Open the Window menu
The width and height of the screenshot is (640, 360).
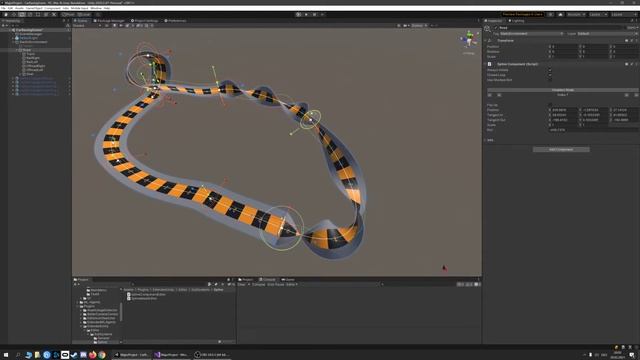click(96, 8)
